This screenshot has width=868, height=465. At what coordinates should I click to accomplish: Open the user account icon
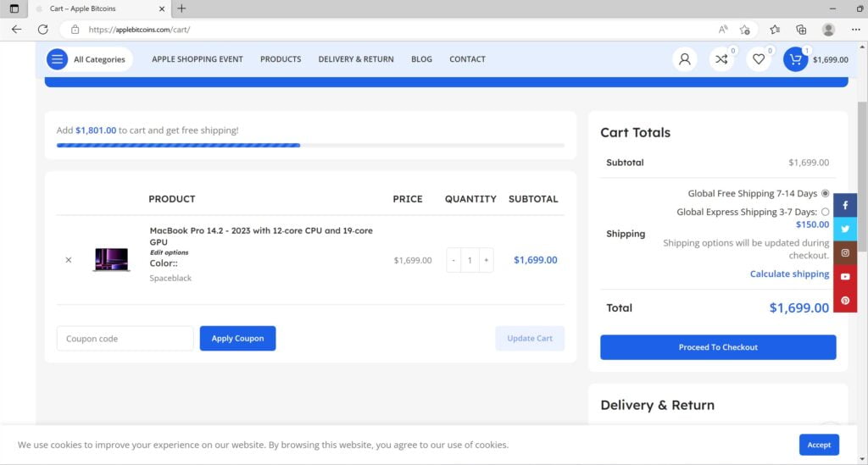(x=685, y=59)
